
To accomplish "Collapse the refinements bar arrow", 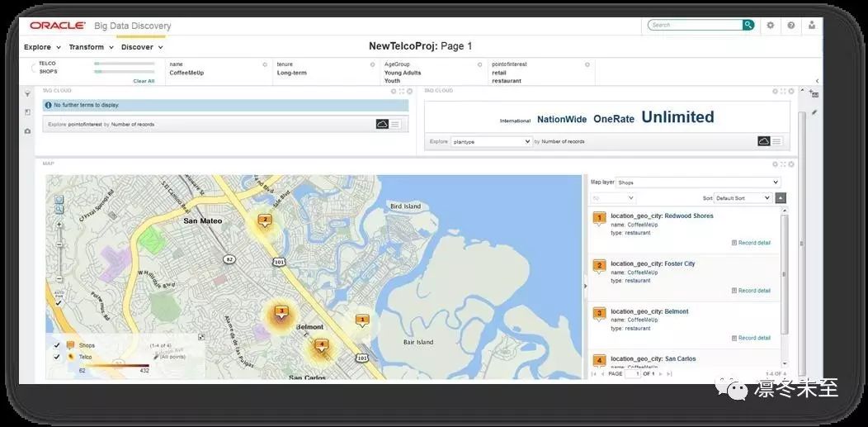I will (817, 82).
